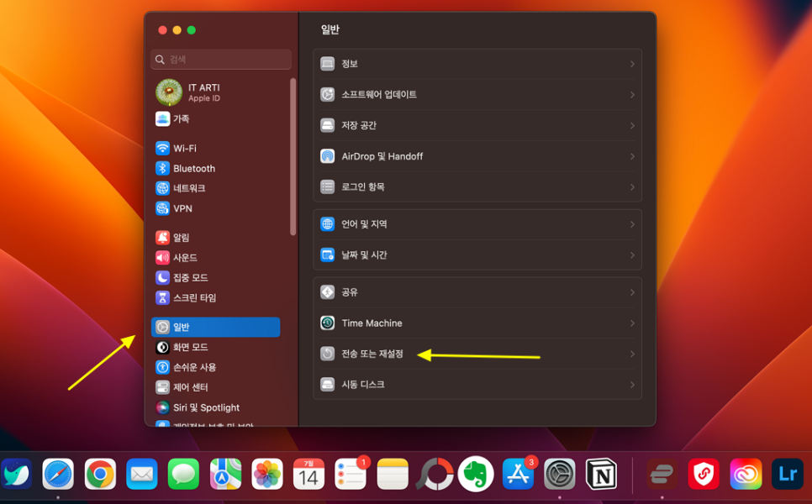812x504 pixels.
Task: Select Bluetooth label in sidebar
Action: [x=194, y=169]
